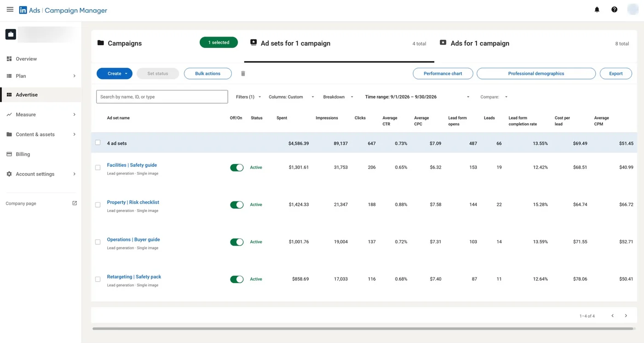Click the Account settings gear icon

(x=9, y=174)
